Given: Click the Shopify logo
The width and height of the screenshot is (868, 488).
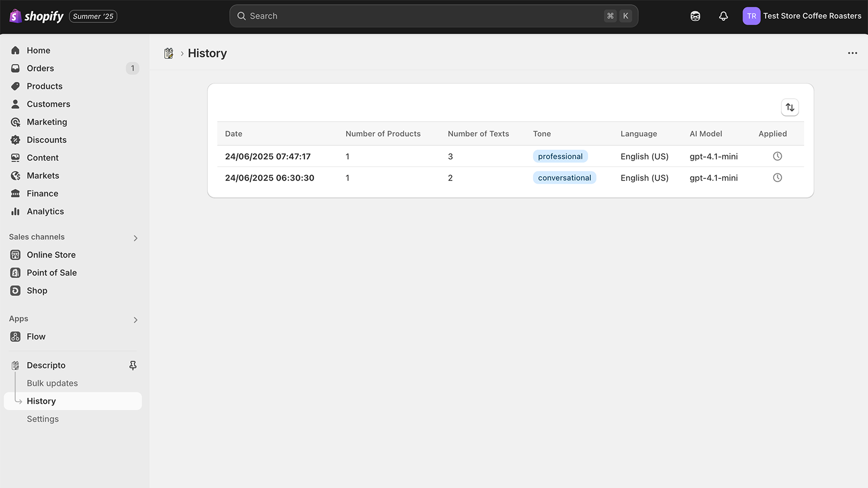Looking at the screenshot, I should point(36,16).
